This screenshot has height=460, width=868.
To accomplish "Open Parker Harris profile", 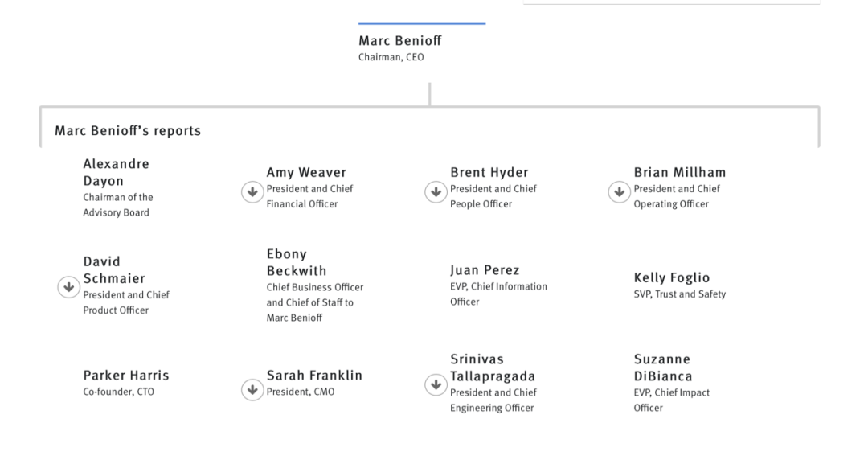I will (x=126, y=376).
